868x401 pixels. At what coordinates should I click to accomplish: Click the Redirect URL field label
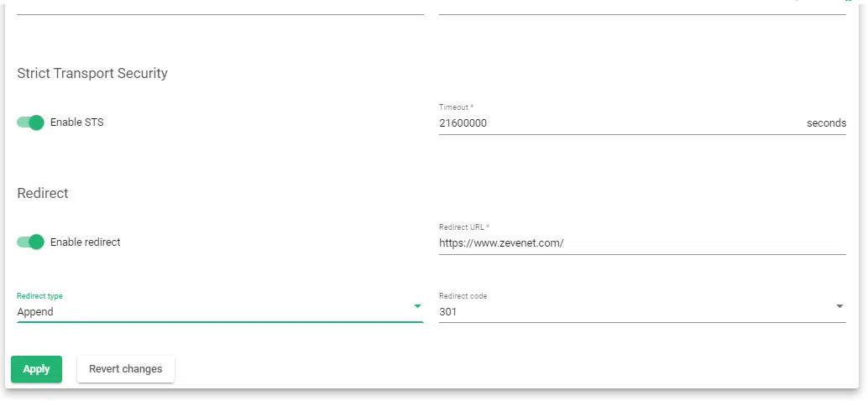click(x=463, y=227)
